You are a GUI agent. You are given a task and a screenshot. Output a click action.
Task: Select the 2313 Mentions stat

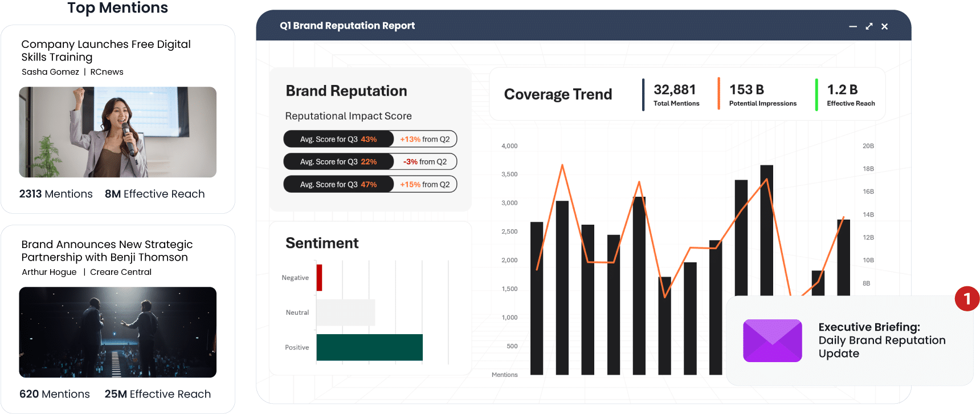[56, 194]
